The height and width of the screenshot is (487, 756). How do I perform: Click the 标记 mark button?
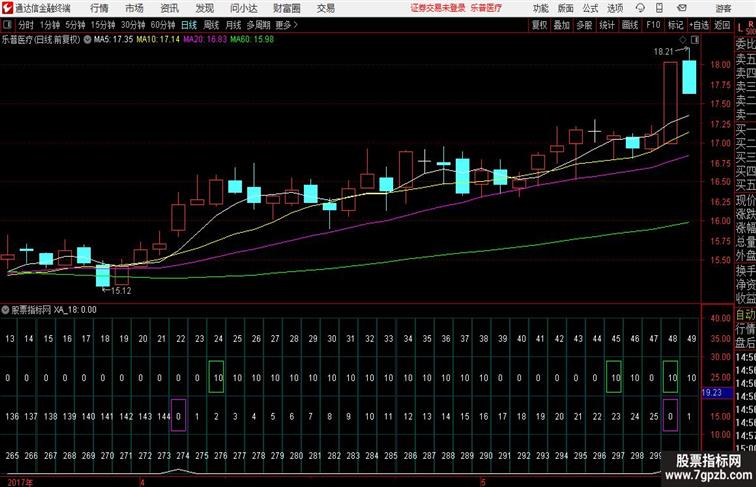675,25
